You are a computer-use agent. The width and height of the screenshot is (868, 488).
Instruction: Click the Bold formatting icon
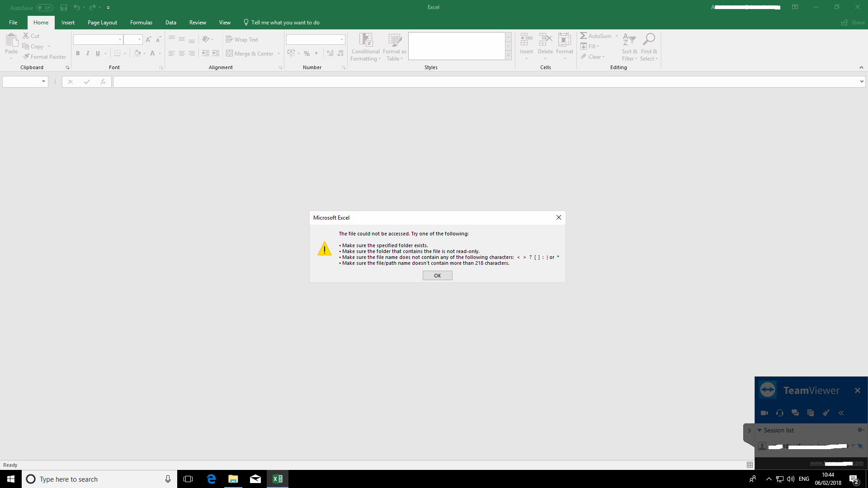click(x=78, y=53)
